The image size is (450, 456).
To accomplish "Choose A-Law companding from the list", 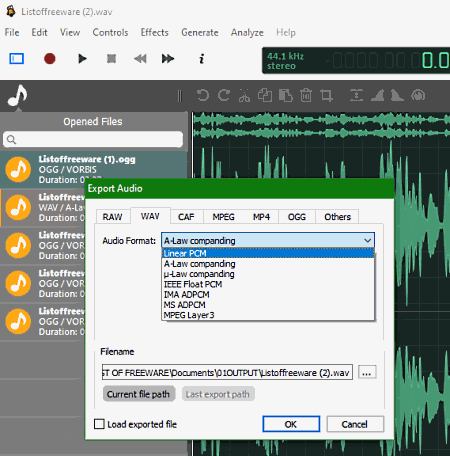I will click(x=268, y=264).
